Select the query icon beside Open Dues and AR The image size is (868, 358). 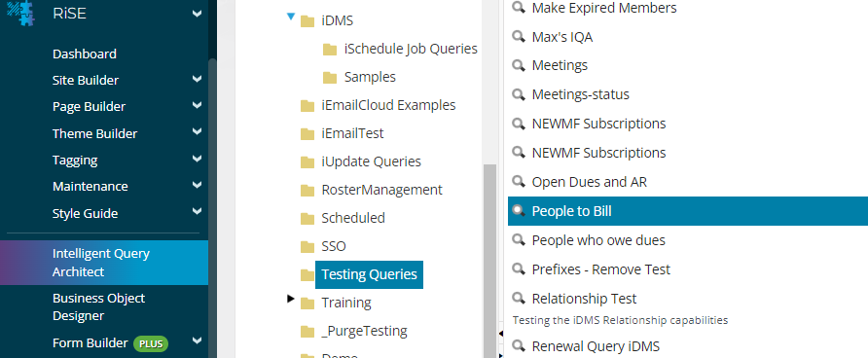pos(518,182)
